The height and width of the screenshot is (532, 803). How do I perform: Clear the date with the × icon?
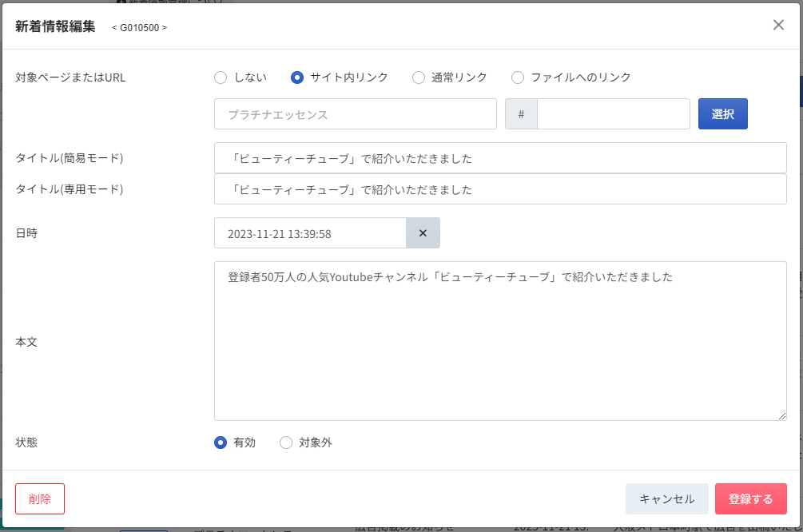[x=423, y=233]
